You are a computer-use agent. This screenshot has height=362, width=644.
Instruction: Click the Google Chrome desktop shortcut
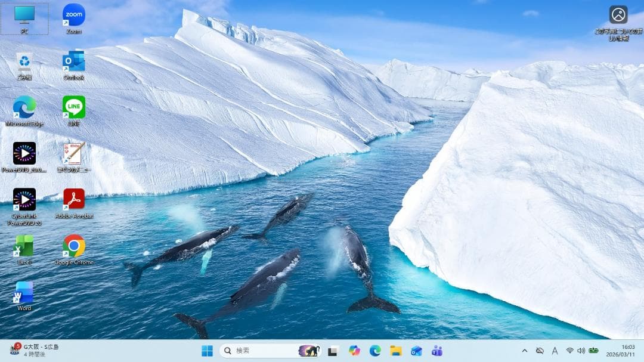(x=74, y=246)
